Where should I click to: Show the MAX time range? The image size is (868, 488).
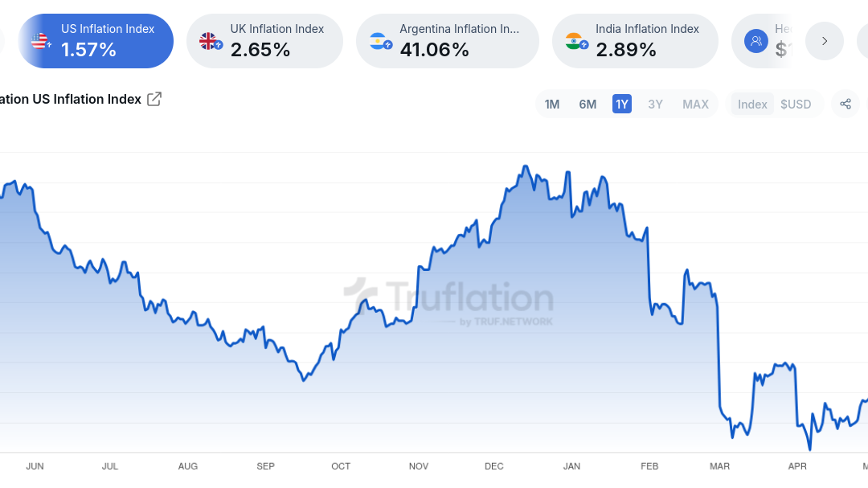tap(695, 105)
